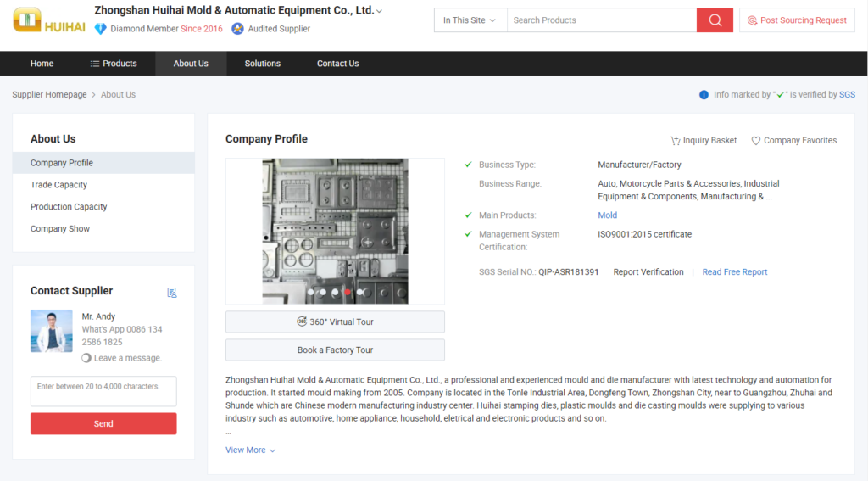The height and width of the screenshot is (481, 868).
Task: Click the green check beside Management System Certification
Action: pos(468,234)
